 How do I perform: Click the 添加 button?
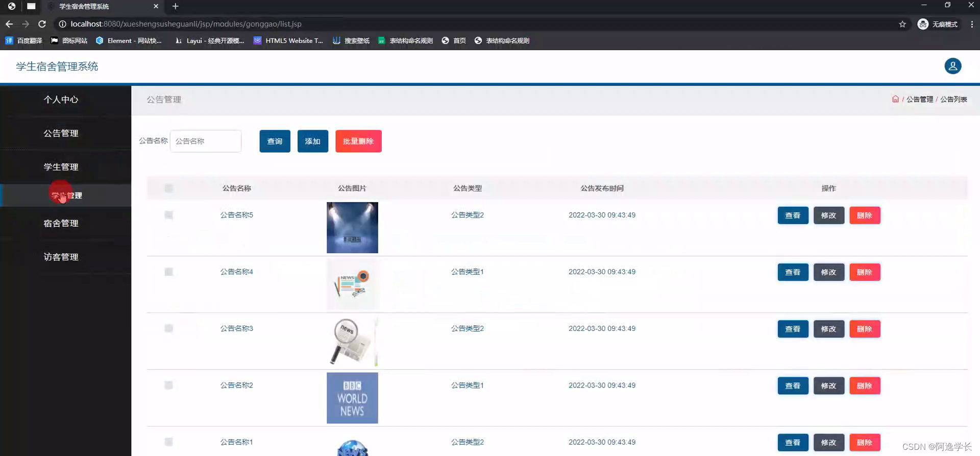313,141
